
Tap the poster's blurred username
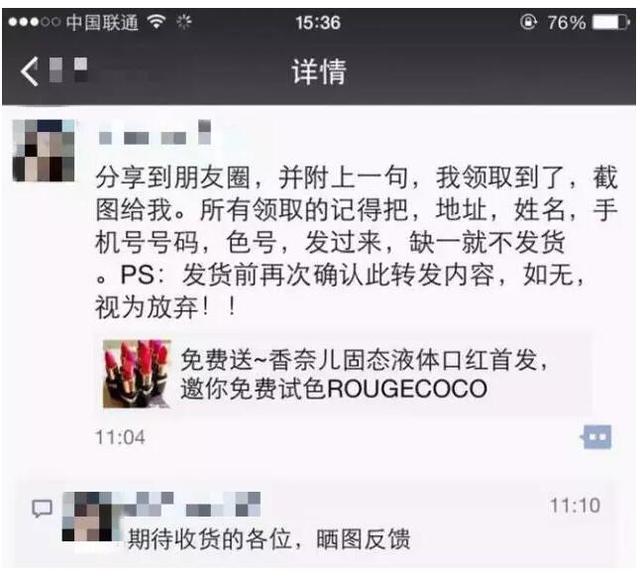tap(155, 133)
